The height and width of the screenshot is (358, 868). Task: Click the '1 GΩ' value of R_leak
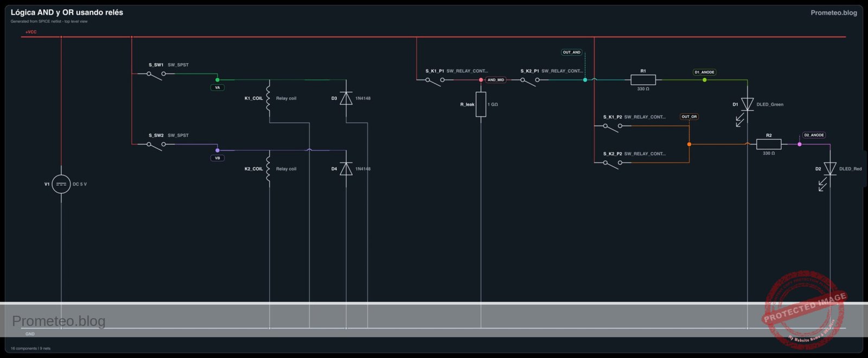coord(493,104)
